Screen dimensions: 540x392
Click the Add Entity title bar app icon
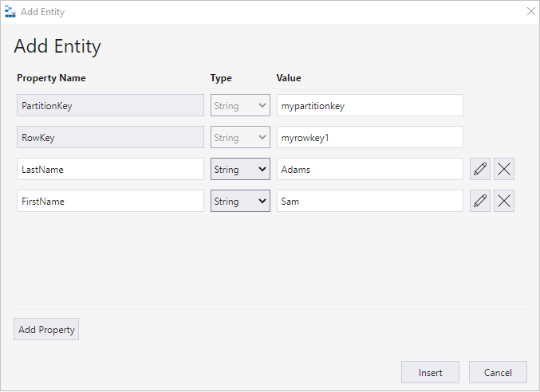(10, 12)
